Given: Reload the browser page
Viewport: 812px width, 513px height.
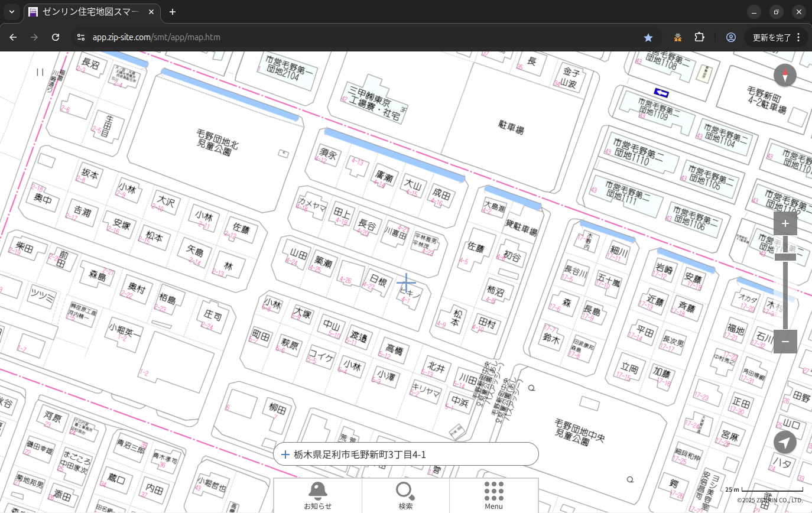Looking at the screenshot, I should 56,37.
